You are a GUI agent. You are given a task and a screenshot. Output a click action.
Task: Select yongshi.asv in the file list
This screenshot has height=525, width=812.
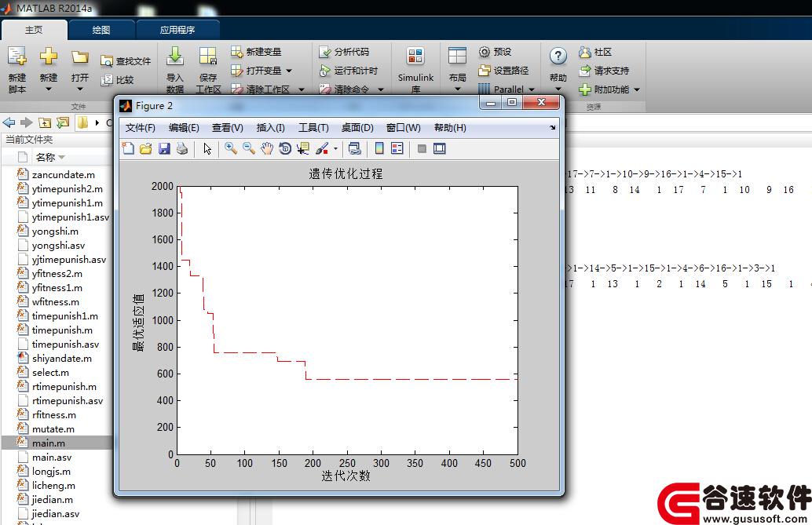pos(57,246)
